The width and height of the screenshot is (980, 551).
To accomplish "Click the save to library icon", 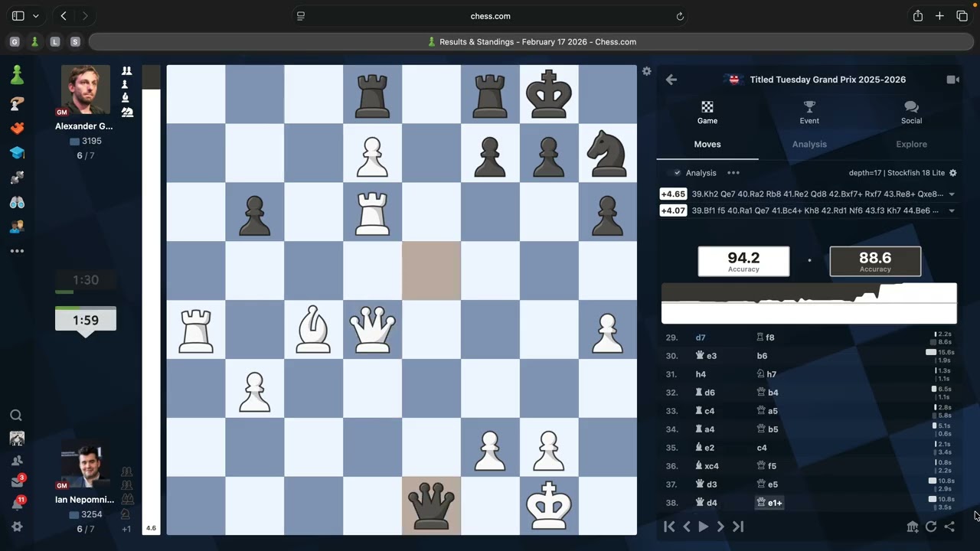I will click(x=912, y=527).
